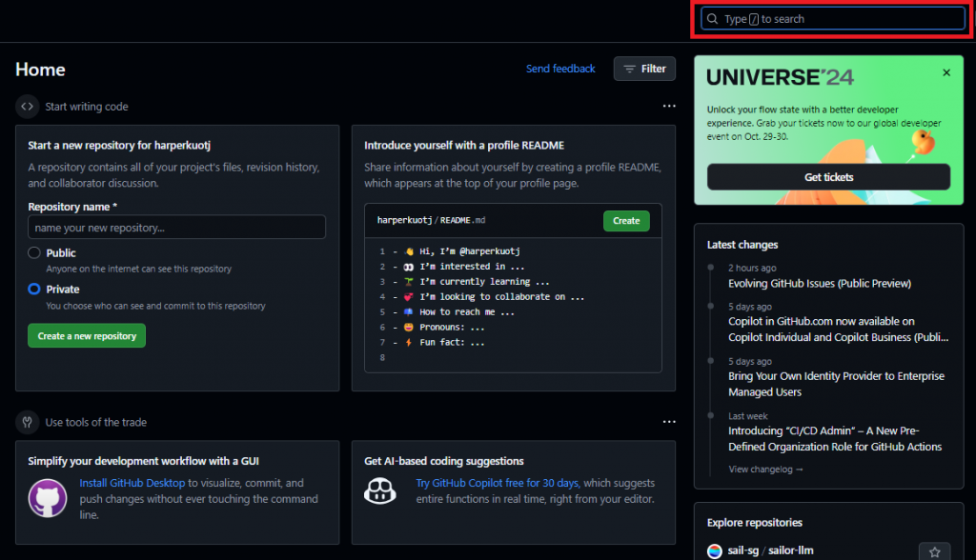The height and width of the screenshot is (560, 976).
Task: Focus the Repository name input field
Action: 176,227
